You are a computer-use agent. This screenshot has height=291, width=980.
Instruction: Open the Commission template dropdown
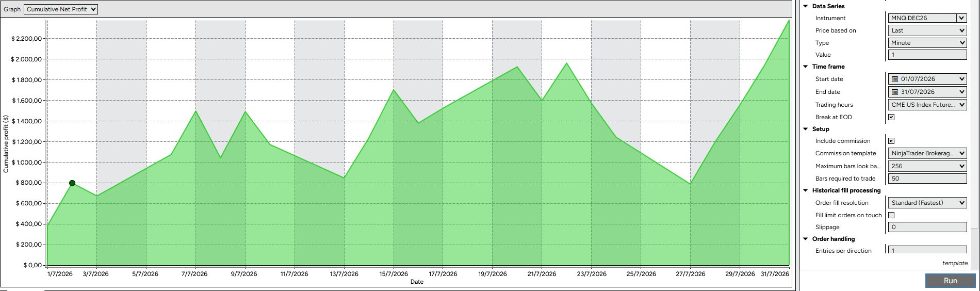[x=927, y=153]
